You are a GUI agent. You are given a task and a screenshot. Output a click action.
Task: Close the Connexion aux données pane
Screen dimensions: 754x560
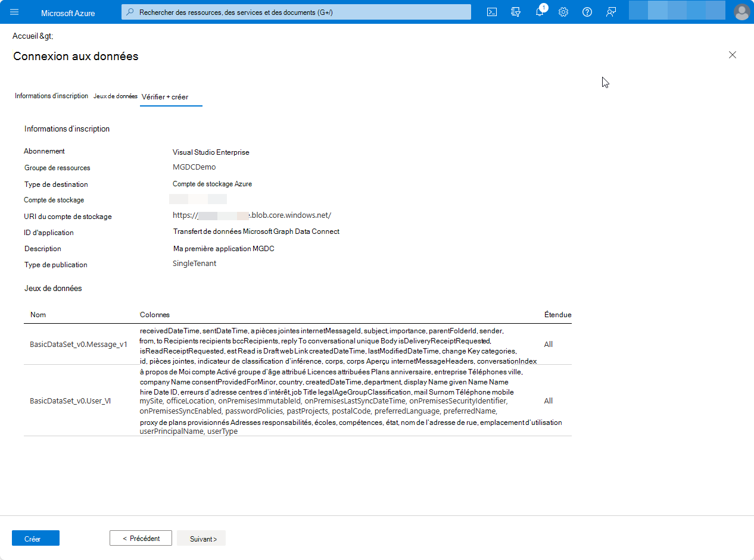733,55
